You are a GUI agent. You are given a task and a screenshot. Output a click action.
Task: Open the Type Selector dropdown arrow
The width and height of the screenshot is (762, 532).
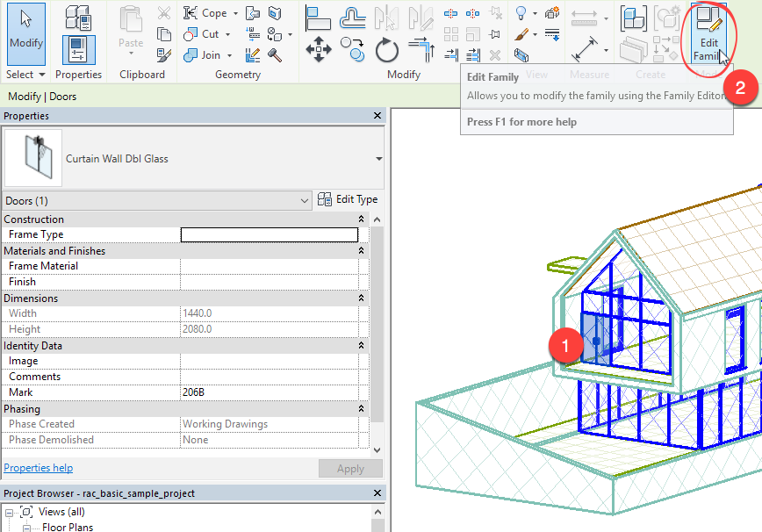point(379,159)
